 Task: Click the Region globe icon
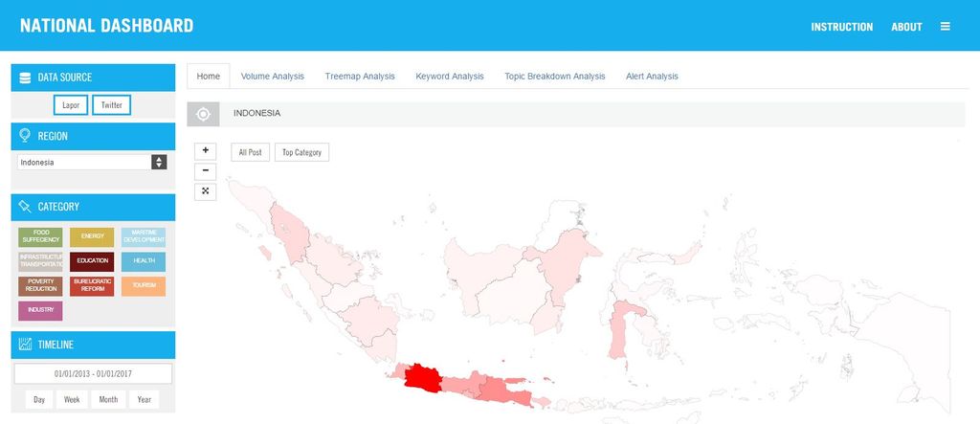click(x=25, y=136)
